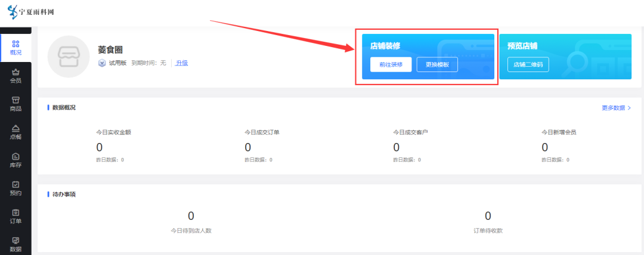Click the 今日成交订单 label
644x255 pixels.
262,132
